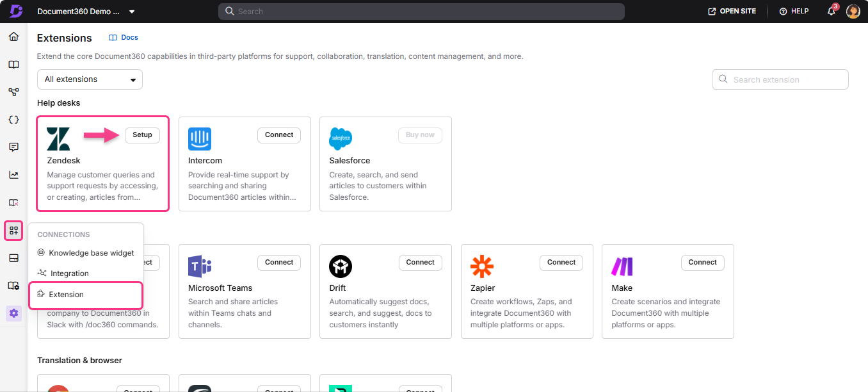Open the Home dashboard icon
Viewport: 868px width, 392px height.
coord(13,37)
